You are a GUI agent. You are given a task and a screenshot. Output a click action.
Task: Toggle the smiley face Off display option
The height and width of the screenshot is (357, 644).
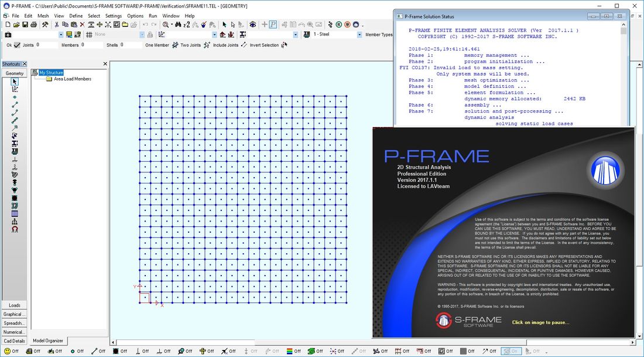tap(6, 351)
